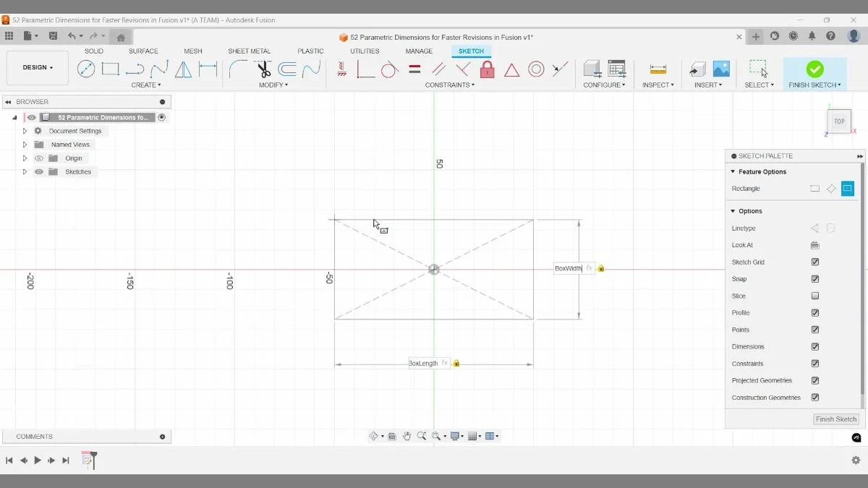Activate the Trim scissors tool under Modify
The height and width of the screenshot is (488, 868).
click(x=263, y=69)
